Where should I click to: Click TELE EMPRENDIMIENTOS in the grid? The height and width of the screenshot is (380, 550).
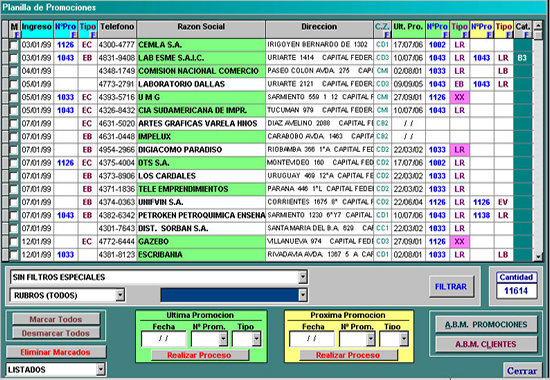coord(201,189)
